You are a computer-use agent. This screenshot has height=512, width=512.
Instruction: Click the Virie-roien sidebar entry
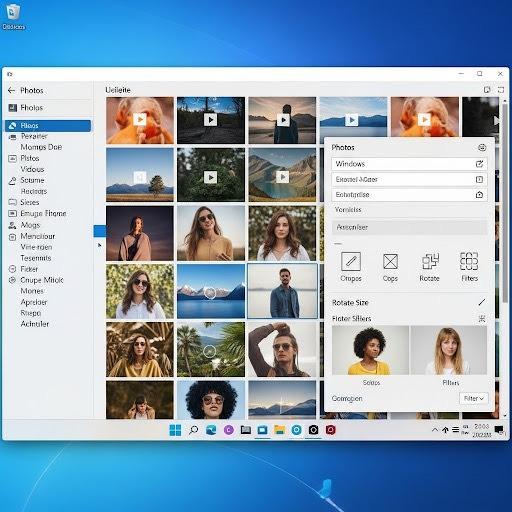(36, 247)
